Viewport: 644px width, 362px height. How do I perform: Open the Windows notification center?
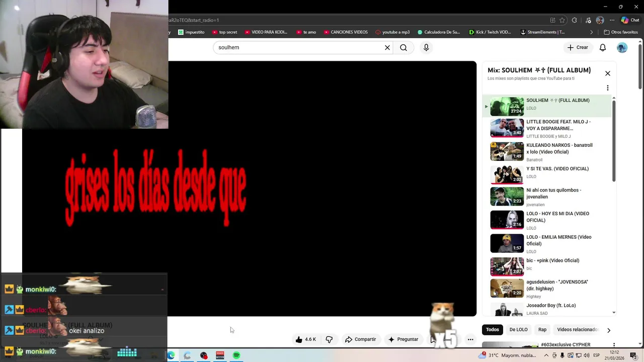(x=634, y=355)
